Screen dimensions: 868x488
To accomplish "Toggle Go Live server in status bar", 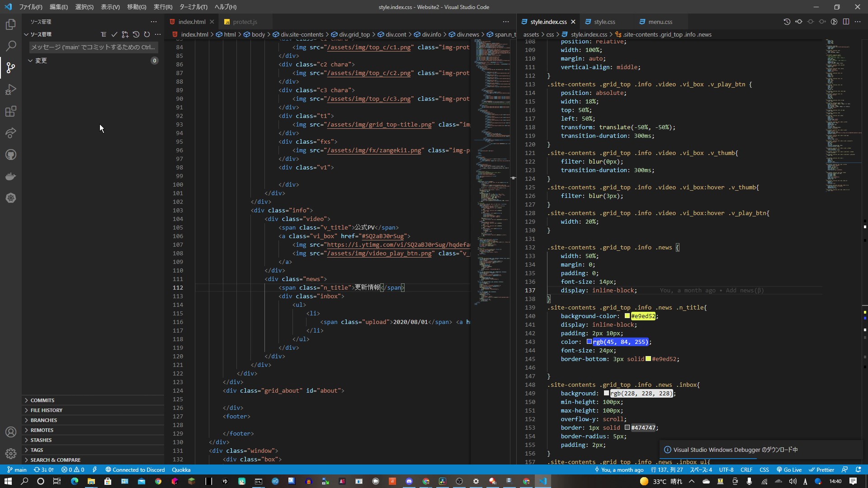I will click(789, 469).
